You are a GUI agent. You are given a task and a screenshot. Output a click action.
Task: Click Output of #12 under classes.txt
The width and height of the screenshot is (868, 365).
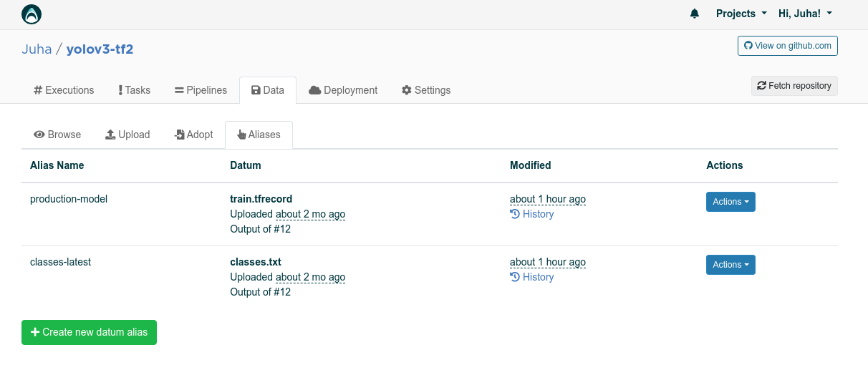pos(260,292)
